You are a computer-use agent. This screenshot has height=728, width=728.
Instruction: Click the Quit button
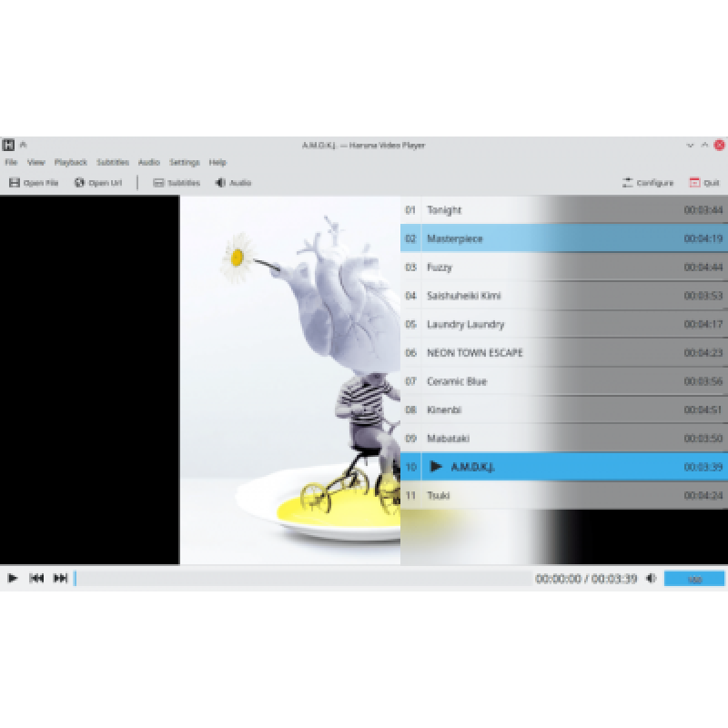point(704,183)
